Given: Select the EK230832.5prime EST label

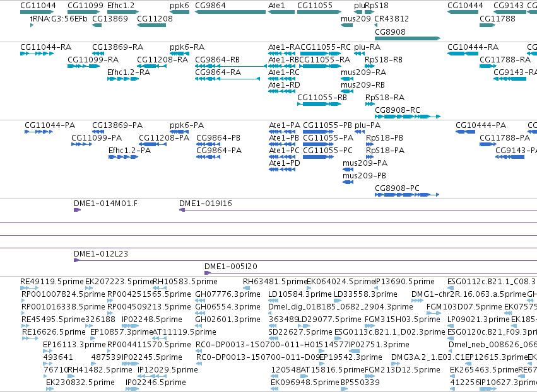Looking at the screenshot, I should [80, 383].
